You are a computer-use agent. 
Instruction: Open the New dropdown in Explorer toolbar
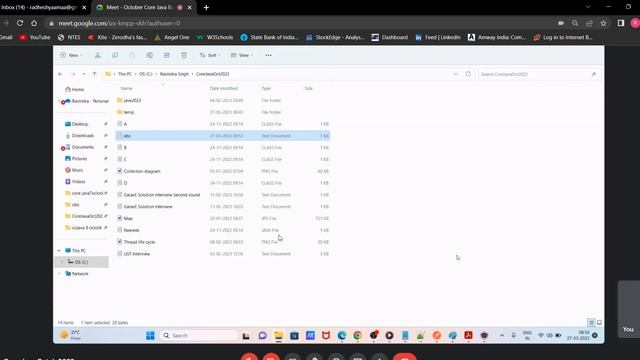pyautogui.click(x=71, y=55)
